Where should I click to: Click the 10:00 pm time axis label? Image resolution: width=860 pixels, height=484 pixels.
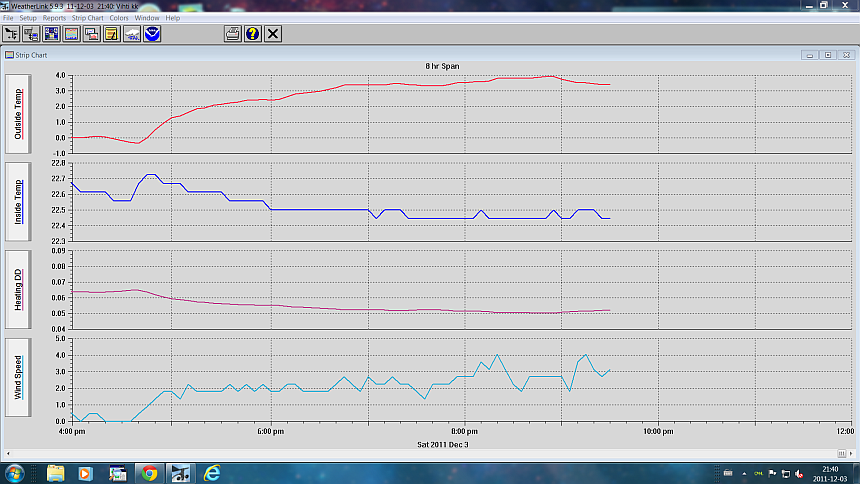coord(658,431)
